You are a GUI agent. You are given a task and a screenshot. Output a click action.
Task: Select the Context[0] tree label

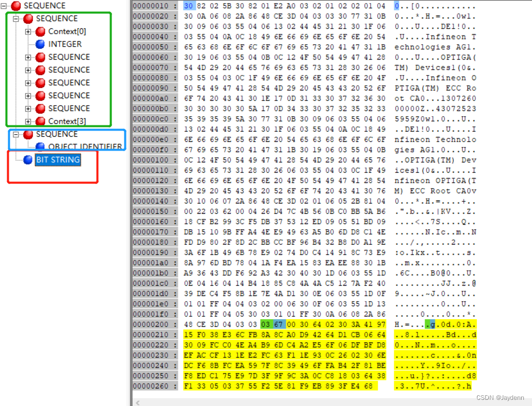pos(67,31)
